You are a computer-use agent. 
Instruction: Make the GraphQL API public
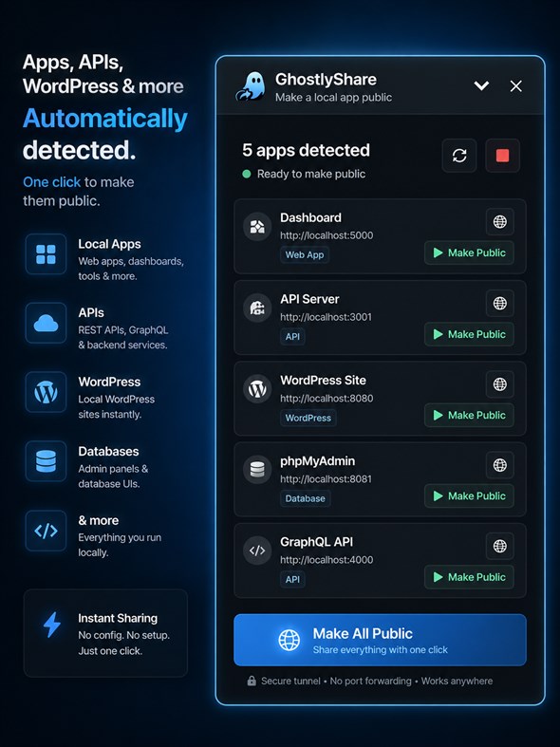click(469, 577)
